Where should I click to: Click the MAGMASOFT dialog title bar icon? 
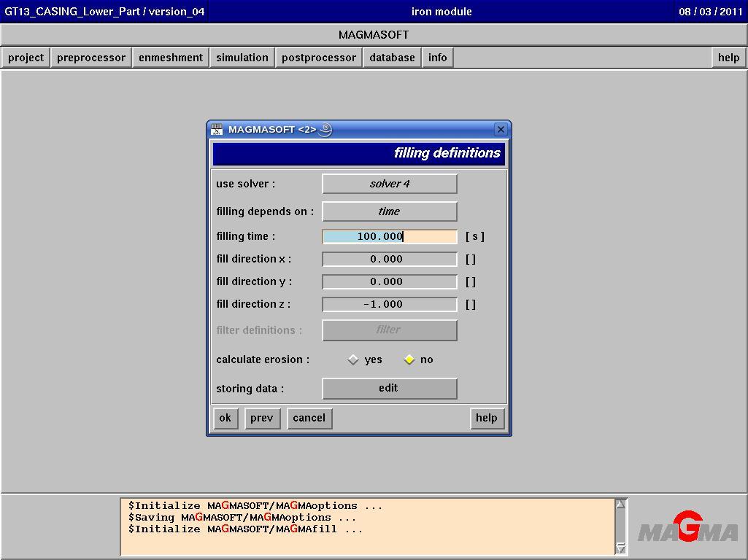[217, 129]
